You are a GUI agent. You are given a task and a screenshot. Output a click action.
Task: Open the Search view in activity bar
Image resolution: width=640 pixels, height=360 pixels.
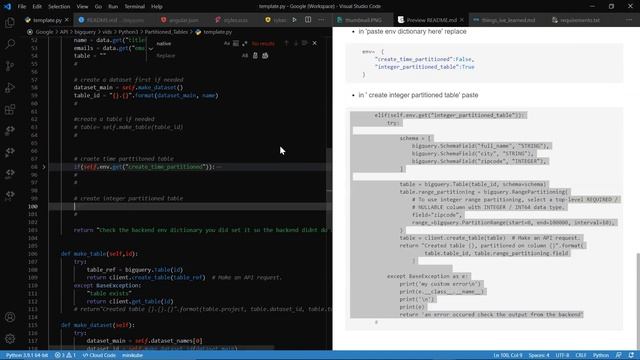(10, 43)
